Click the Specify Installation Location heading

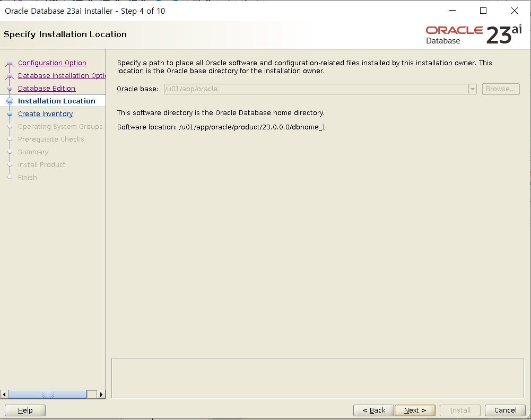pos(65,34)
